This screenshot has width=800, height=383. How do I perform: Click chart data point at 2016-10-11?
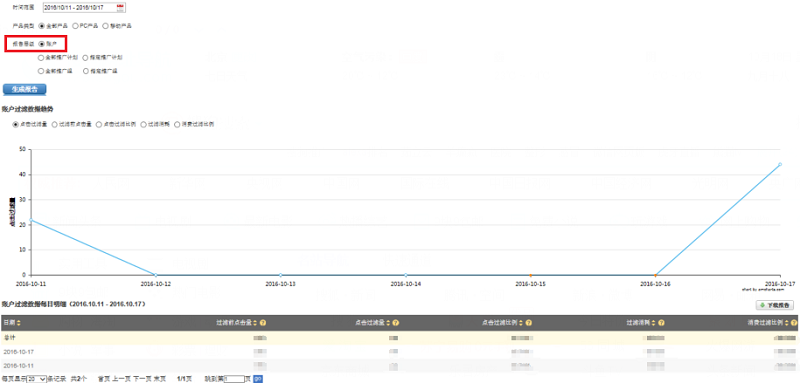coord(31,220)
